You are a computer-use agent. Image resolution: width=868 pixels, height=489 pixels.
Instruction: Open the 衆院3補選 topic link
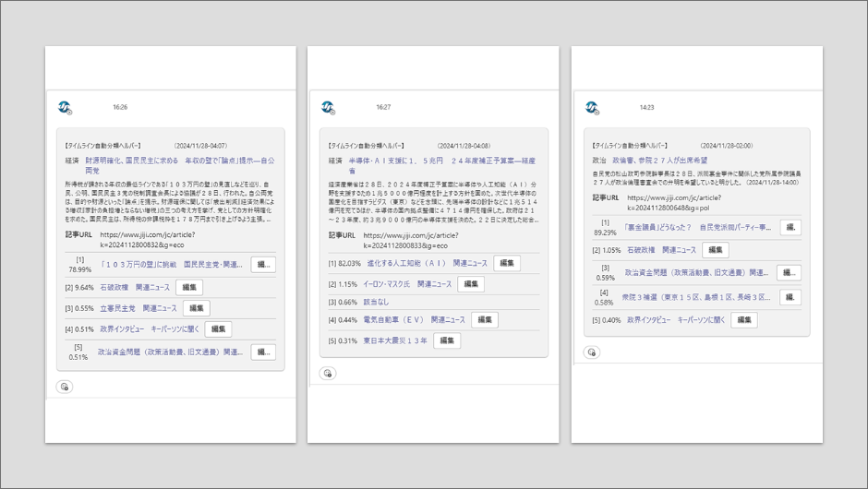point(695,297)
